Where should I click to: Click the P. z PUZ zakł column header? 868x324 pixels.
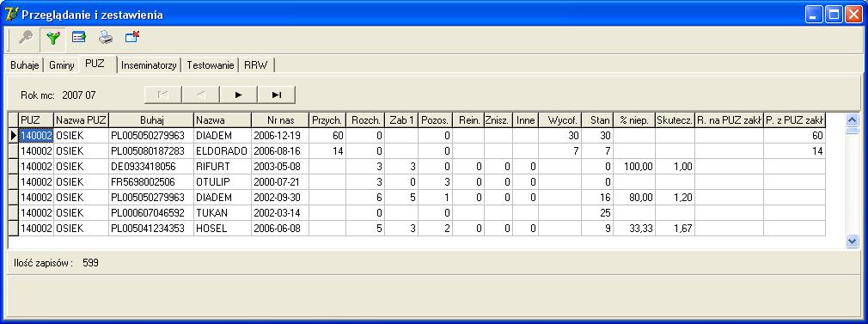click(794, 119)
